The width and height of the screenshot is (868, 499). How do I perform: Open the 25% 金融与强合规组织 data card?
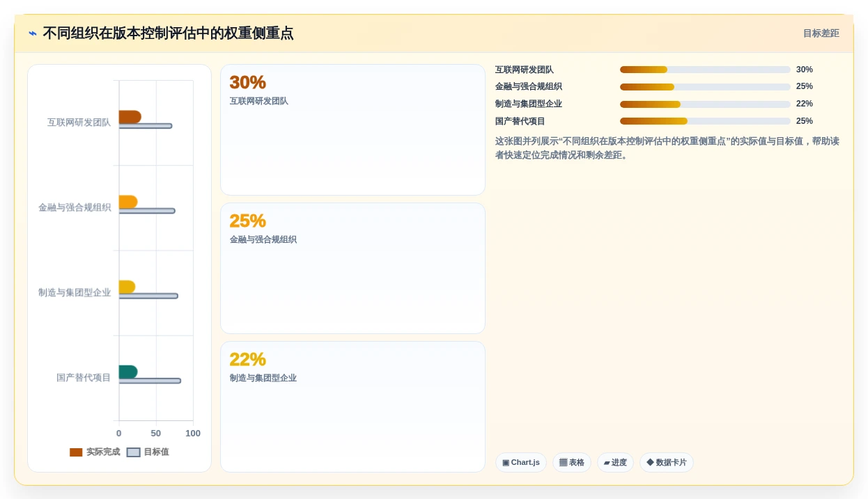[352, 268]
